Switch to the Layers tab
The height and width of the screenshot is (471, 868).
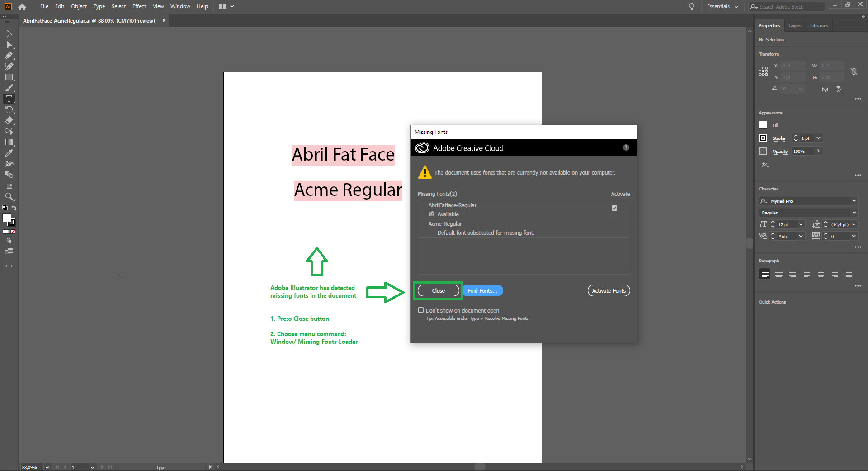coord(794,26)
